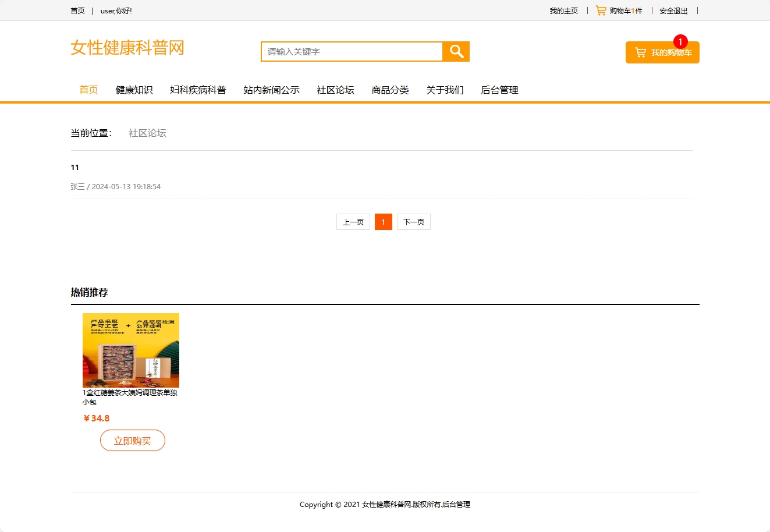Open 妇科疾病科普 from the navigation menu
This screenshot has height=532, width=770.
198,90
